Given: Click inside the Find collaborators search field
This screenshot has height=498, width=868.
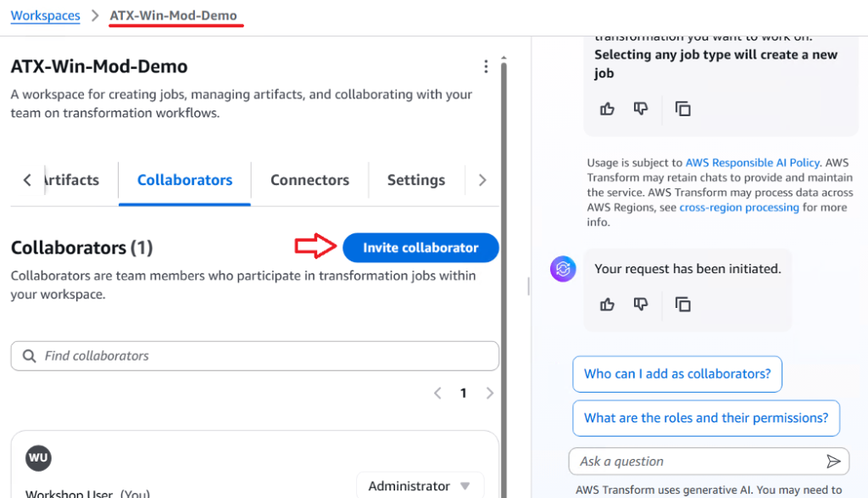Looking at the screenshot, I should pyautogui.click(x=254, y=356).
